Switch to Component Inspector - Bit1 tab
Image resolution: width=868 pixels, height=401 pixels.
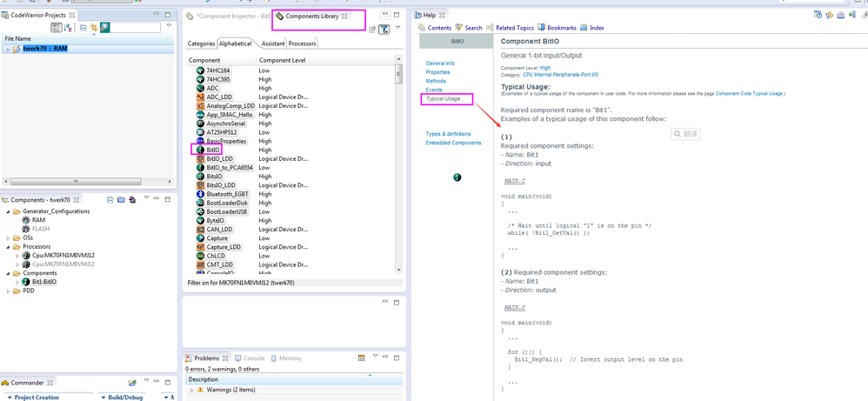pyautogui.click(x=228, y=16)
